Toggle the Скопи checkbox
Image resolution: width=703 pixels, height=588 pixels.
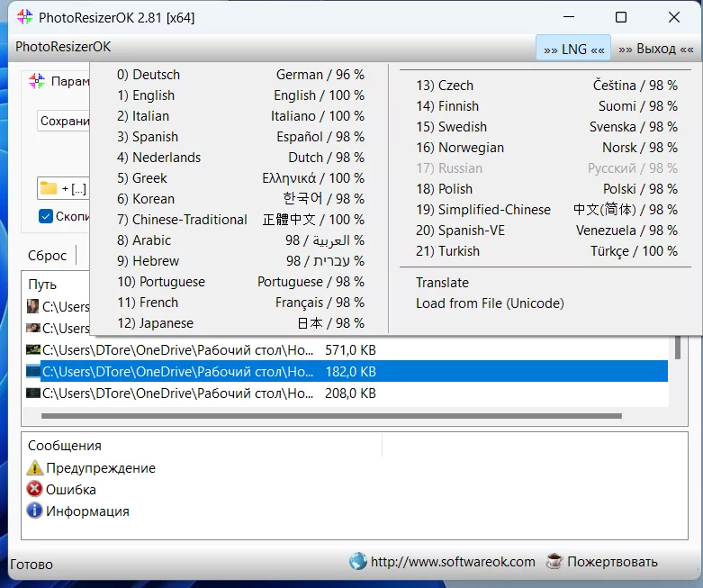click(x=46, y=216)
